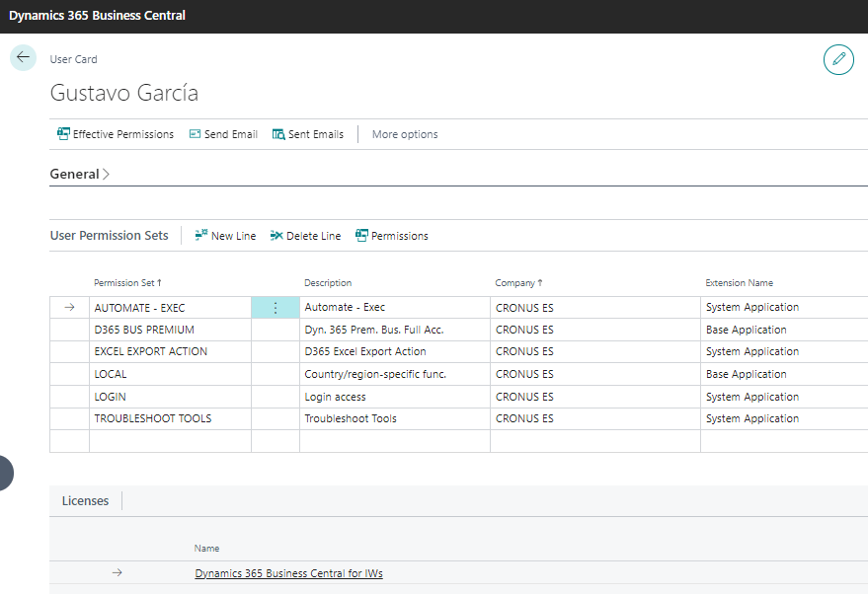
Task: Click the back arrow button
Action: [x=23, y=57]
